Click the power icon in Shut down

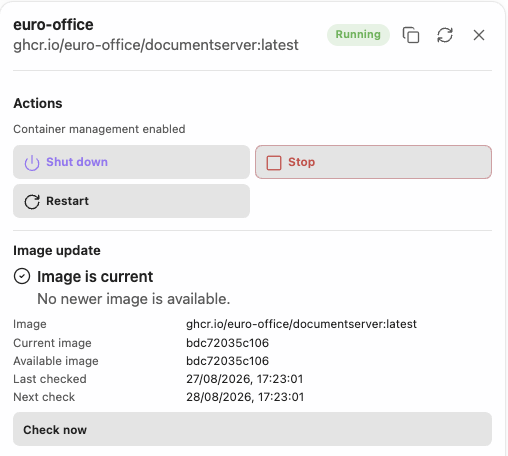(32, 163)
